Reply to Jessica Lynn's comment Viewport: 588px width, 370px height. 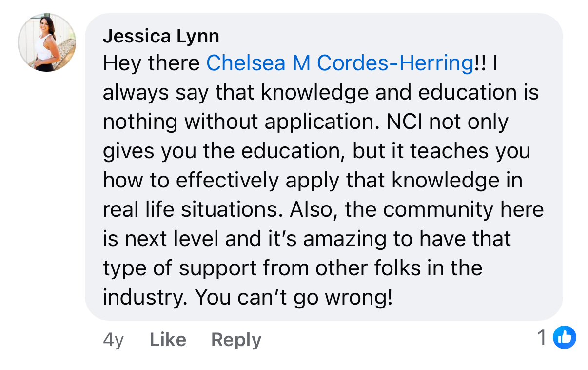point(236,340)
